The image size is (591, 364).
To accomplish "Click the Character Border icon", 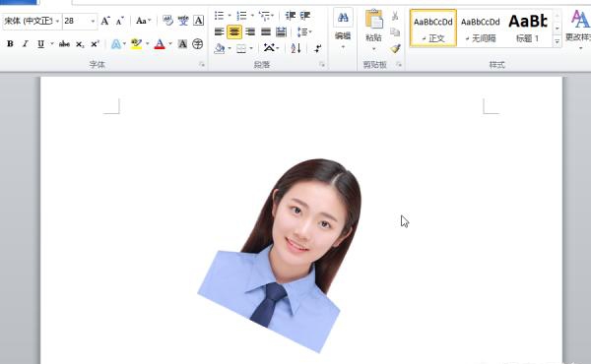I will click(198, 21).
